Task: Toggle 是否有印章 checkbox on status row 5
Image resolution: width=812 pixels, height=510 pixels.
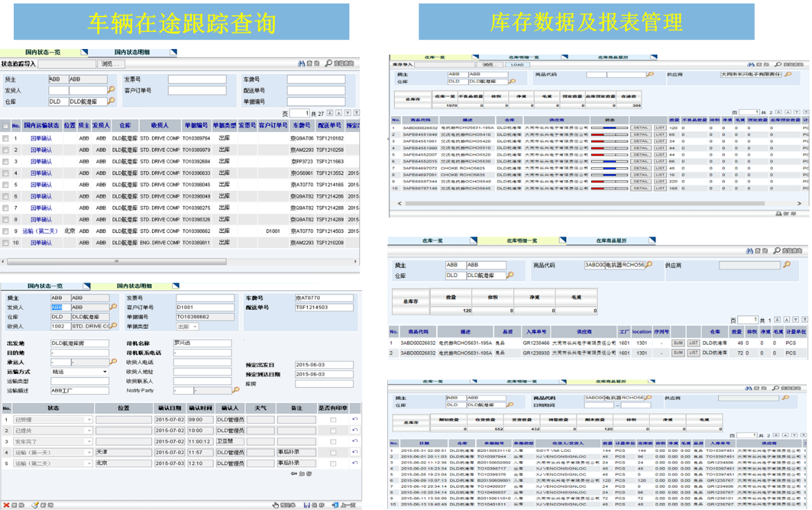Action: tap(333, 463)
